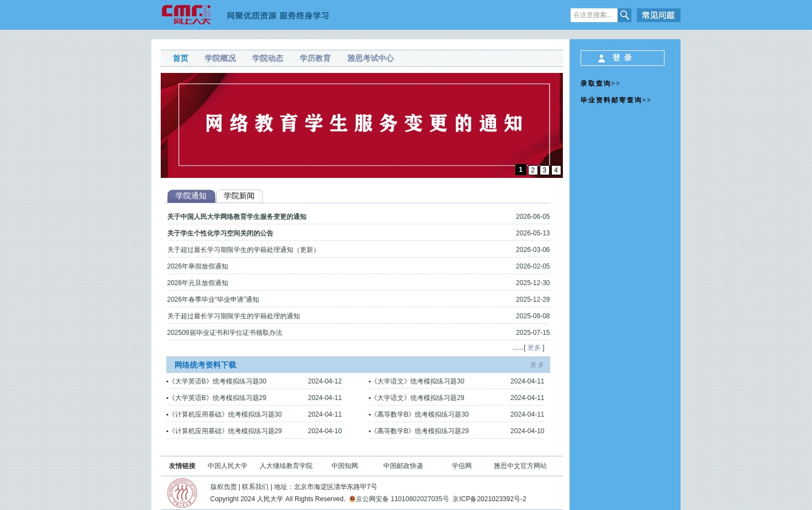
Task: Switch to 学院通知 tab
Action: pos(191,196)
